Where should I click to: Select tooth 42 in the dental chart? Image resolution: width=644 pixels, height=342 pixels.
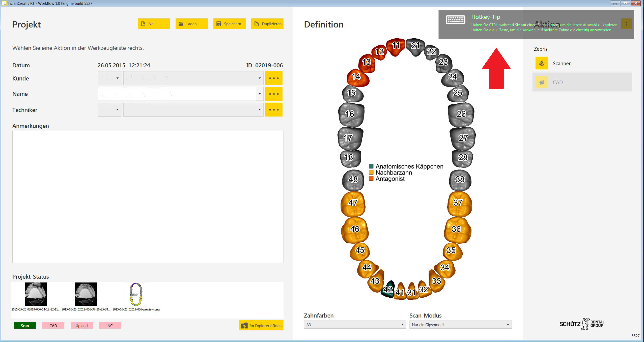(388, 289)
